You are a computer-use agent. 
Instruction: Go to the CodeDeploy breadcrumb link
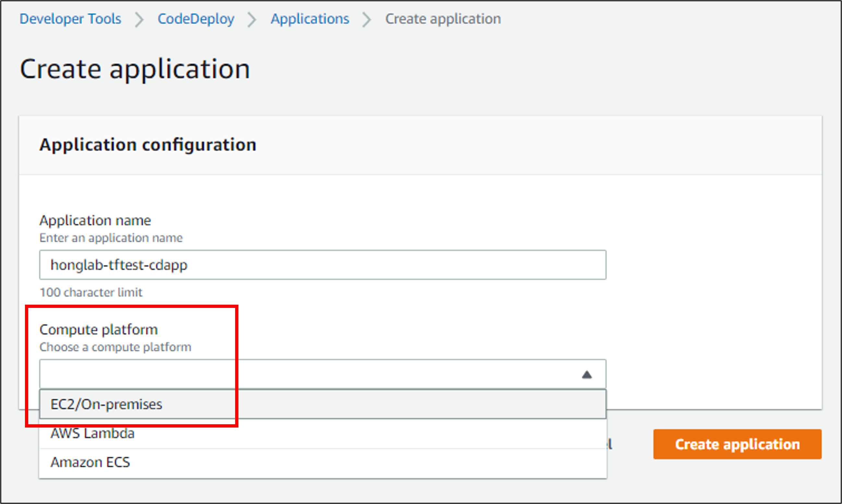pos(196,19)
